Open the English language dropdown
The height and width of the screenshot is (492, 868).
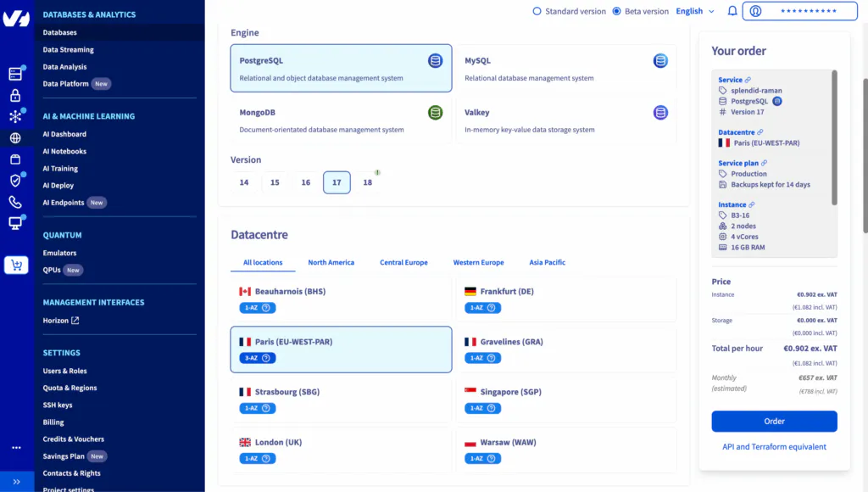tap(695, 11)
